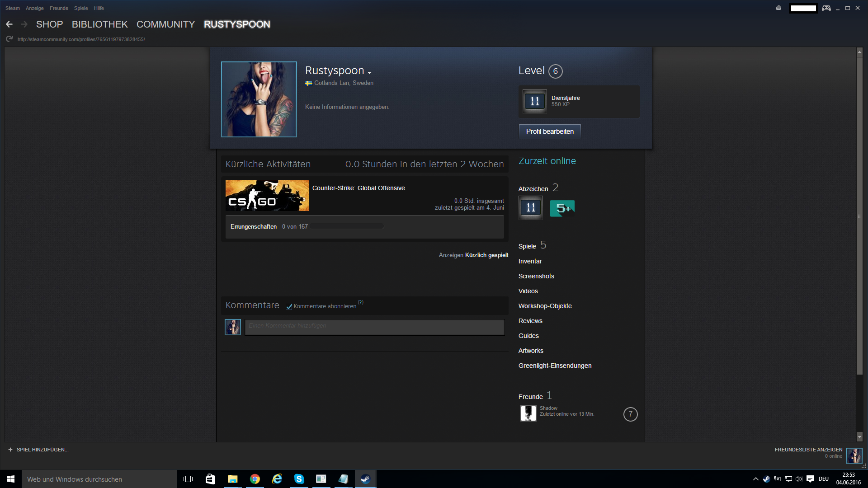
Task: Click the page vertical scrollbar thumb
Action: [859, 216]
